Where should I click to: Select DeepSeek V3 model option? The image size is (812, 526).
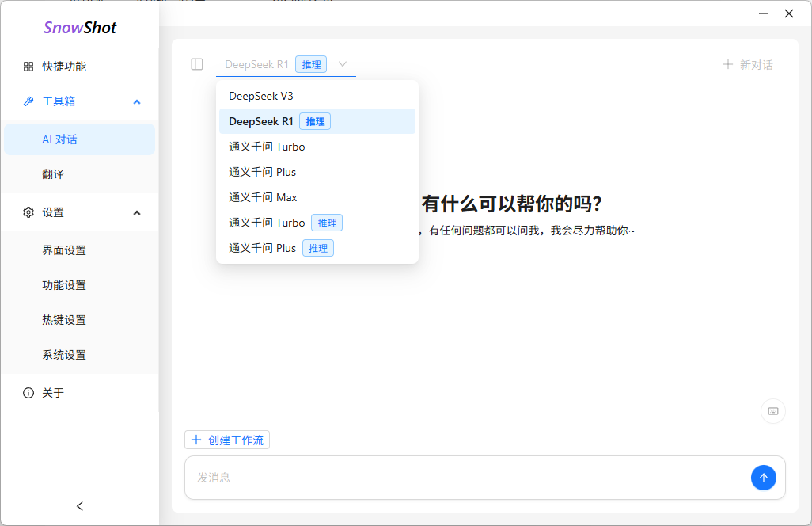(261, 96)
